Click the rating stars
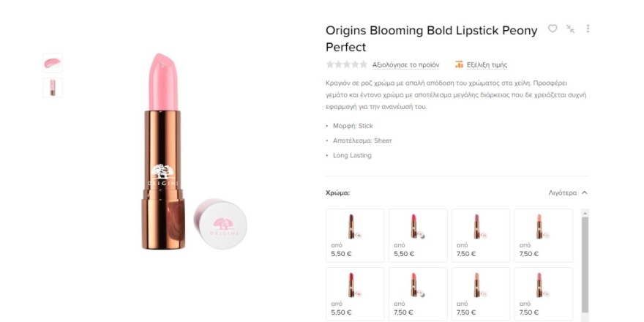644x322 pixels. [x=346, y=64]
